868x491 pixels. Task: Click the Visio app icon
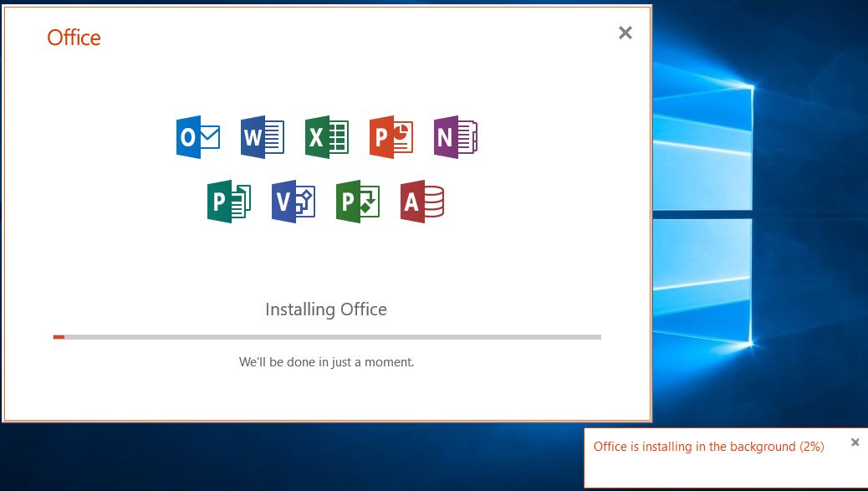click(x=292, y=200)
